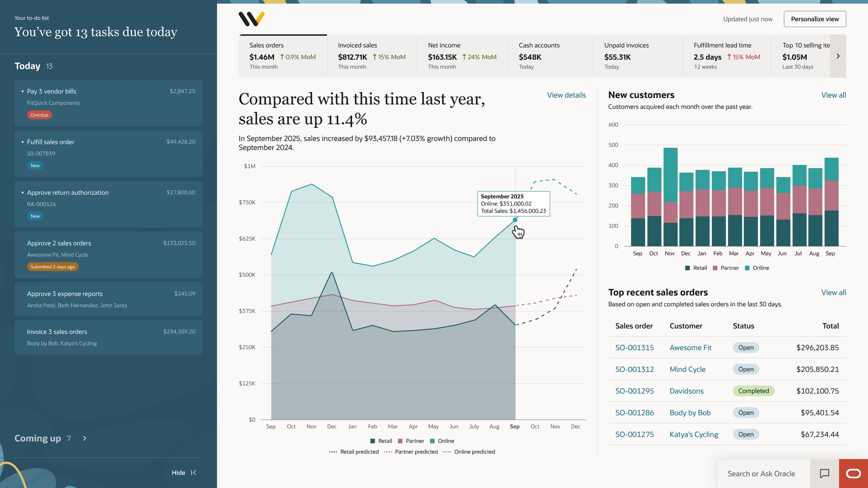Collapse the to-do sidebar with the collapse icon
The image size is (868, 488).
click(x=194, y=472)
